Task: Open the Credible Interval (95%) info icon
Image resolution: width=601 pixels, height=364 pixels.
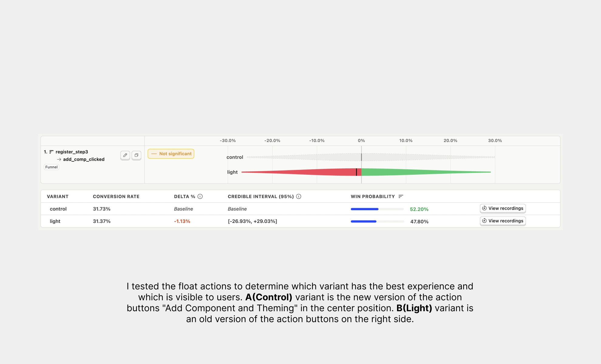Action: [x=298, y=196]
